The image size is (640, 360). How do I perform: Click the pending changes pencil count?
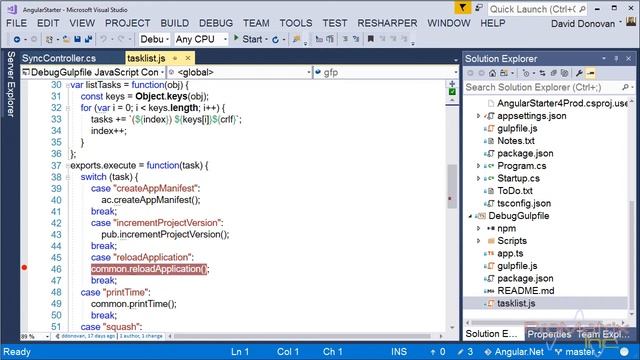[x=465, y=352]
